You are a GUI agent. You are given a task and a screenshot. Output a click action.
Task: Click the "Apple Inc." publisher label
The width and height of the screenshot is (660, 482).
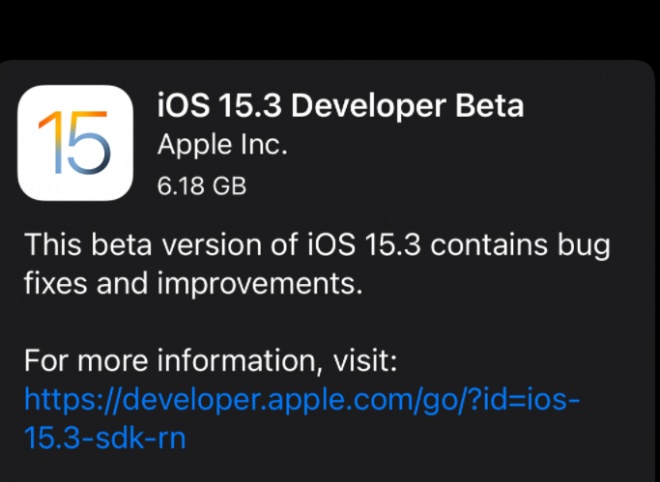[222, 145]
